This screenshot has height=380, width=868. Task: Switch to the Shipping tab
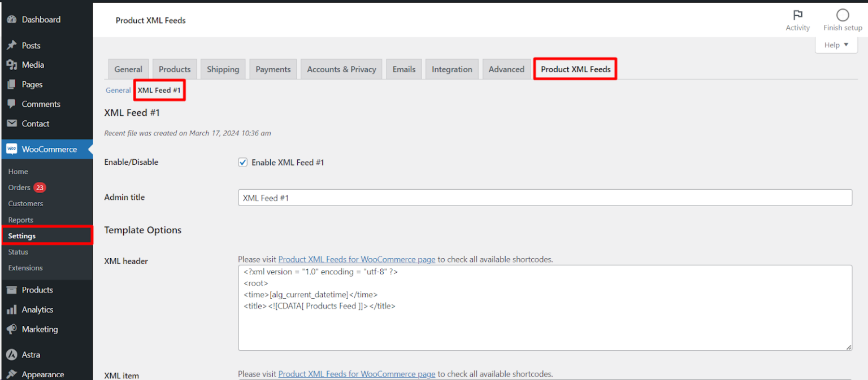223,69
